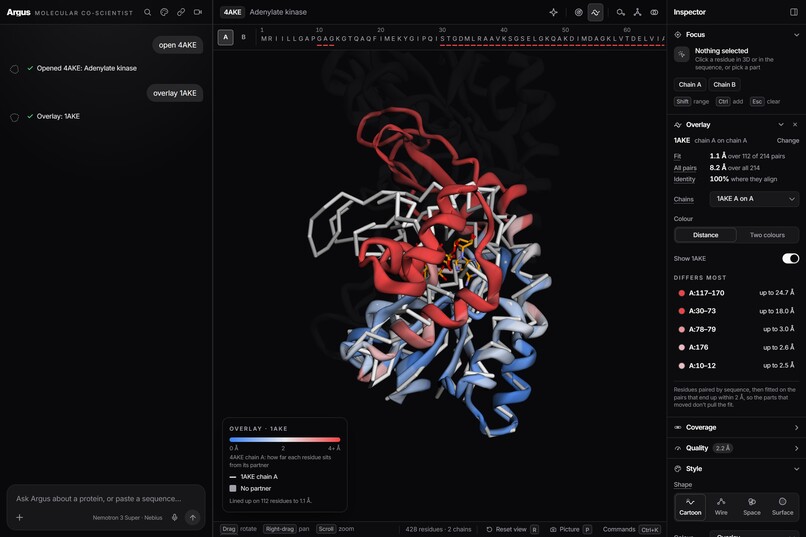Click the icon beside Overlay: 1AKE message
806x537 pixels.
tap(14, 117)
